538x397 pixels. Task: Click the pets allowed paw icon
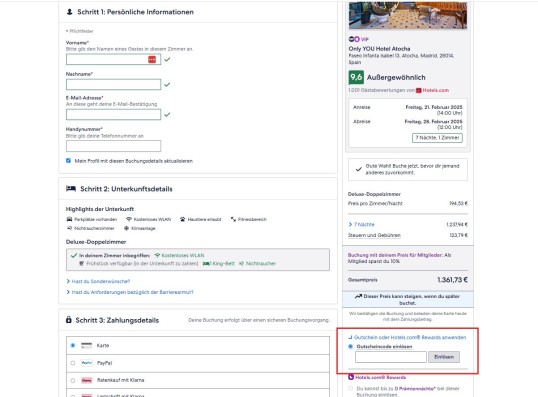click(x=183, y=219)
